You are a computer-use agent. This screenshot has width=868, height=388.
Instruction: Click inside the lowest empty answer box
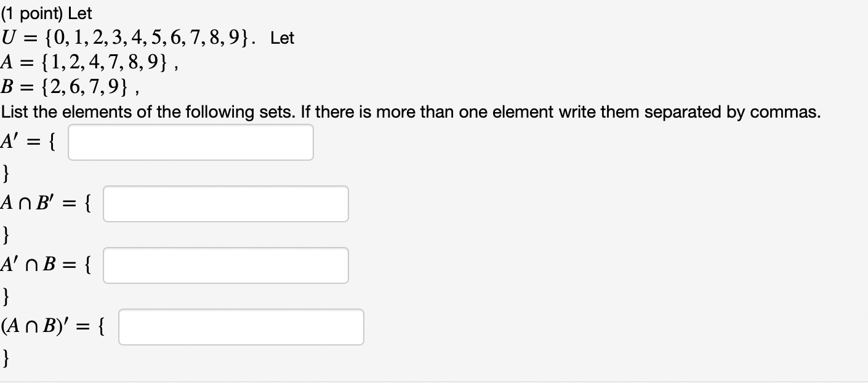241,327
